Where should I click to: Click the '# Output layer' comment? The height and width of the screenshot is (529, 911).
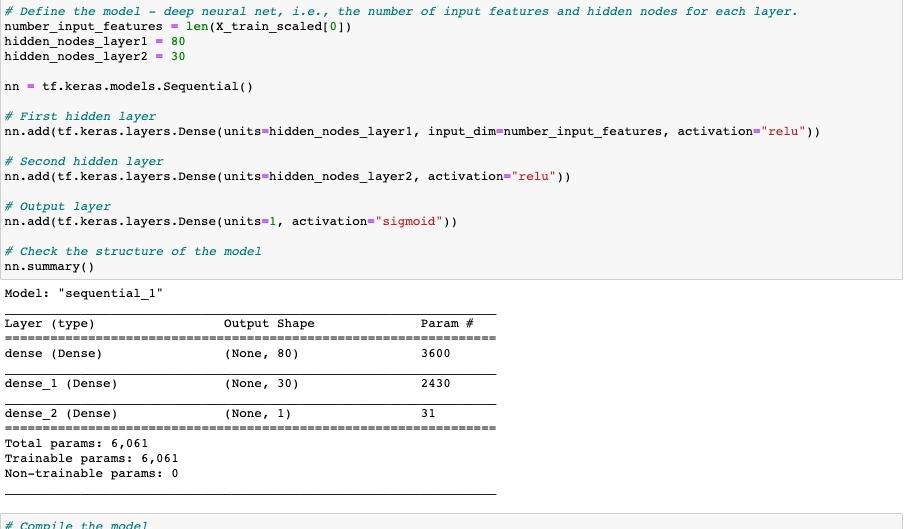coord(58,207)
